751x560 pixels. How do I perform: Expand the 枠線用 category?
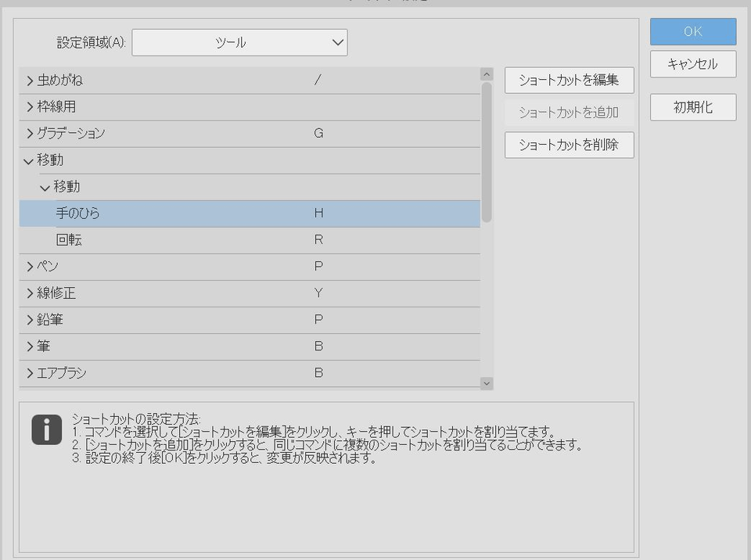point(29,106)
